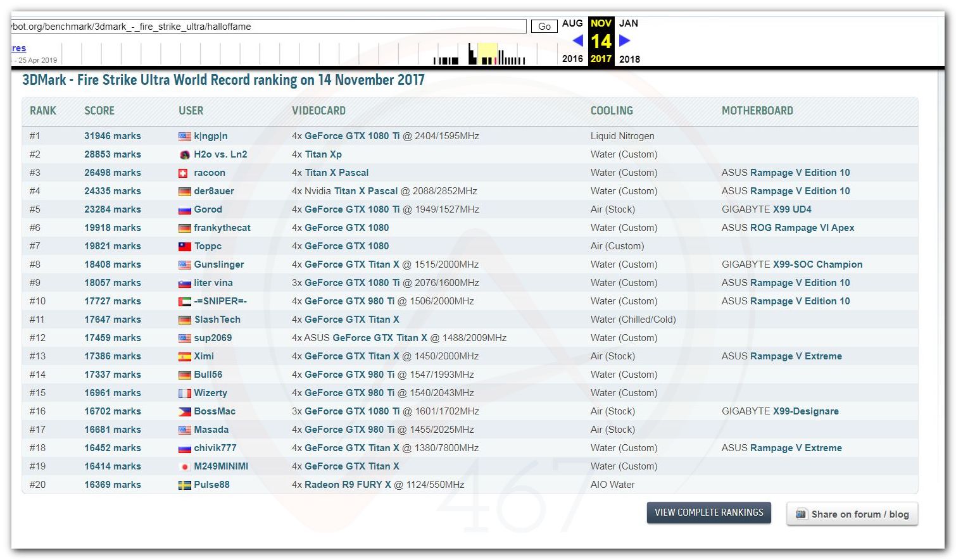Open the 26498 marks submission
The height and width of the screenshot is (560, 956).
(113, 173)
